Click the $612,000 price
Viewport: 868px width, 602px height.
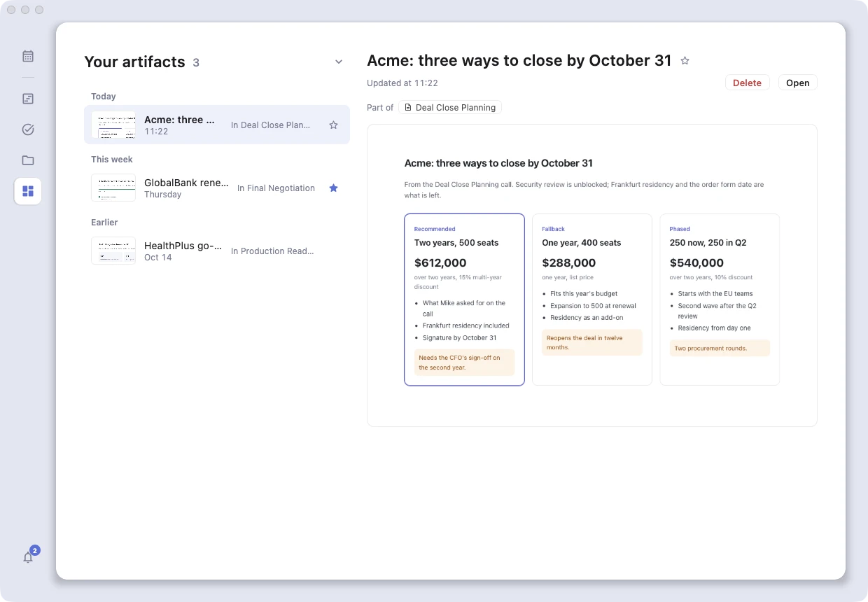[x=440, y=263]
